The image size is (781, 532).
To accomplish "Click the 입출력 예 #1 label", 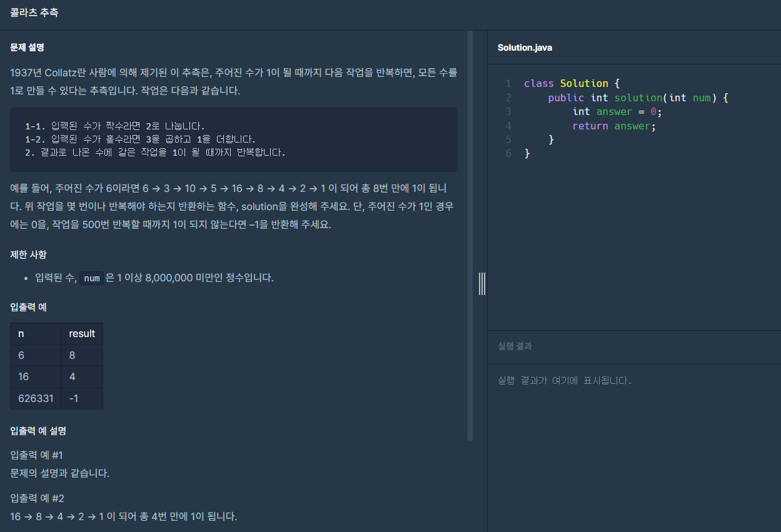I will [x=37, y=454].
